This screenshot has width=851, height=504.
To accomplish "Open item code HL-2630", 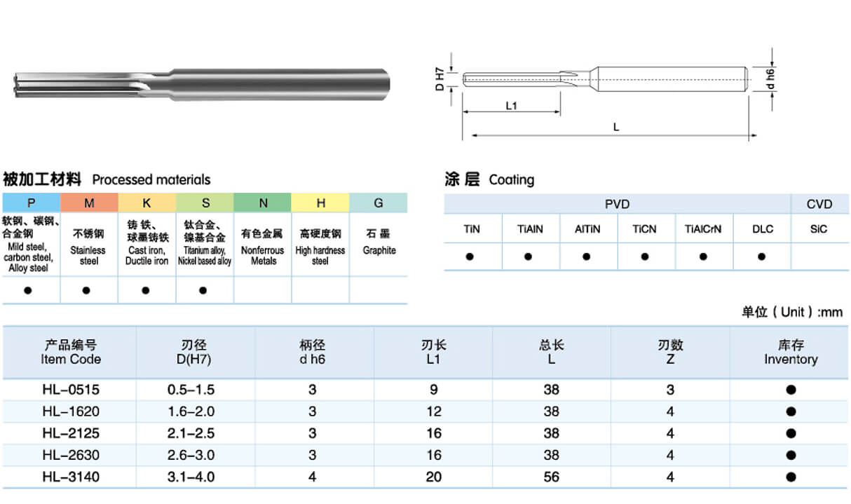I will click(71, 455).
